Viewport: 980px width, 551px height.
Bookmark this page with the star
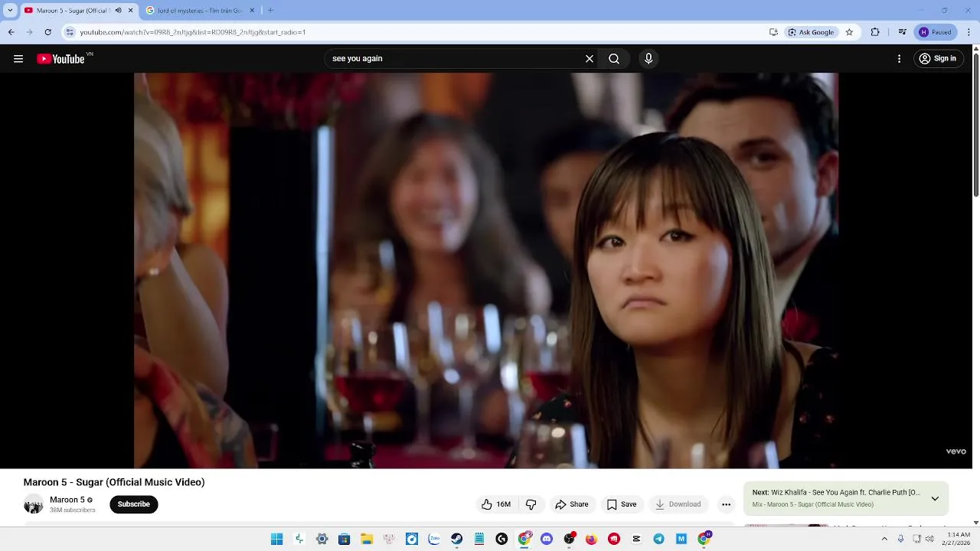[849, 32]
